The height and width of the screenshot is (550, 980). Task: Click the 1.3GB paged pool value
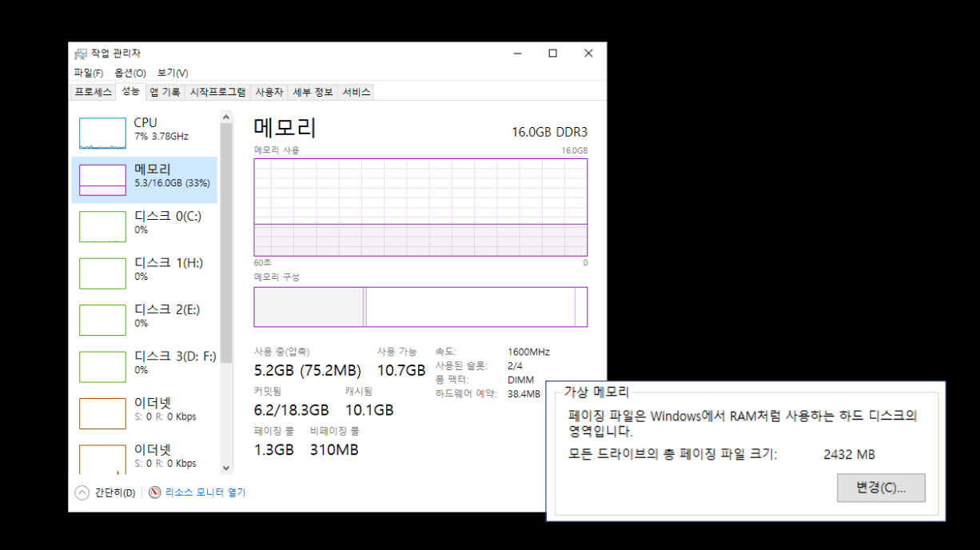[274, 450]
